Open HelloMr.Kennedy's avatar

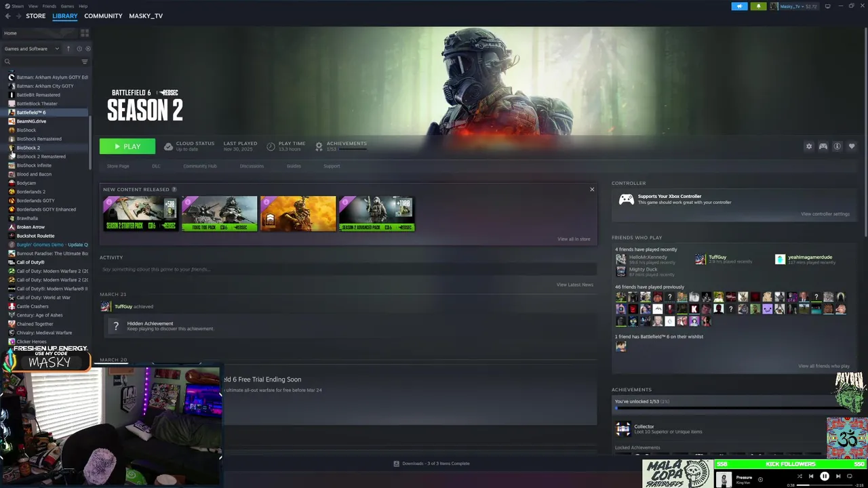pyautogui.click(x=620, y=259)
